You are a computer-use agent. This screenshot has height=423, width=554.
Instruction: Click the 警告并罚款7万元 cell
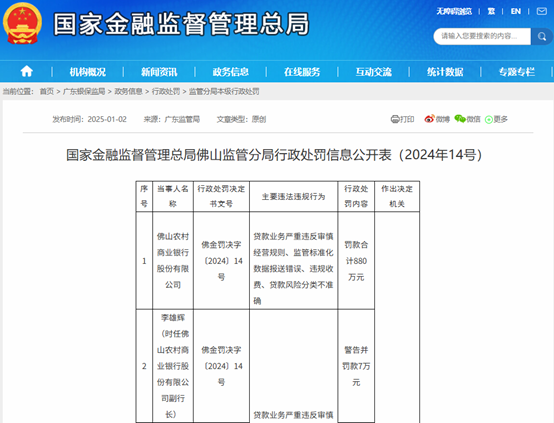356,366
